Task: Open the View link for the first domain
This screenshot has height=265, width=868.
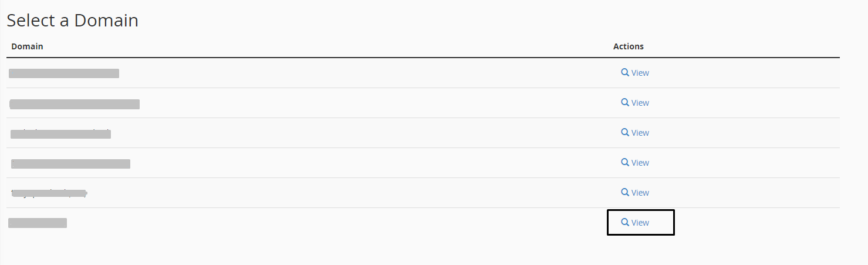Action: coord(640,73)
